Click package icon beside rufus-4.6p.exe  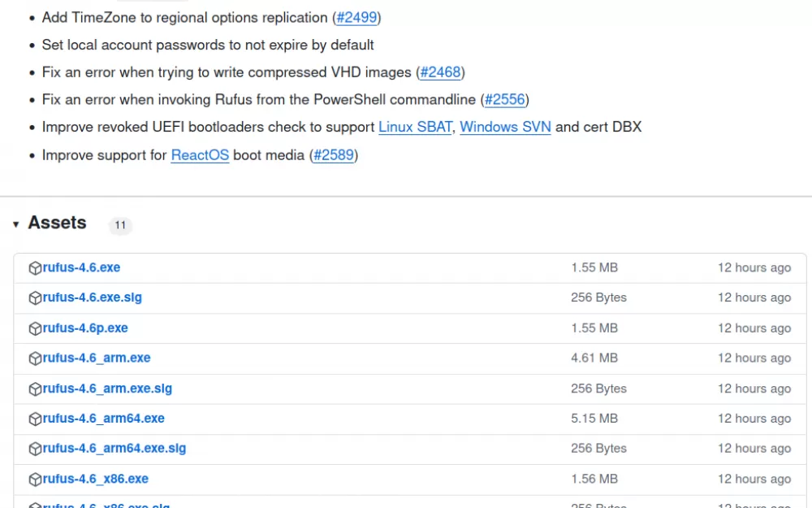[35, 328]
